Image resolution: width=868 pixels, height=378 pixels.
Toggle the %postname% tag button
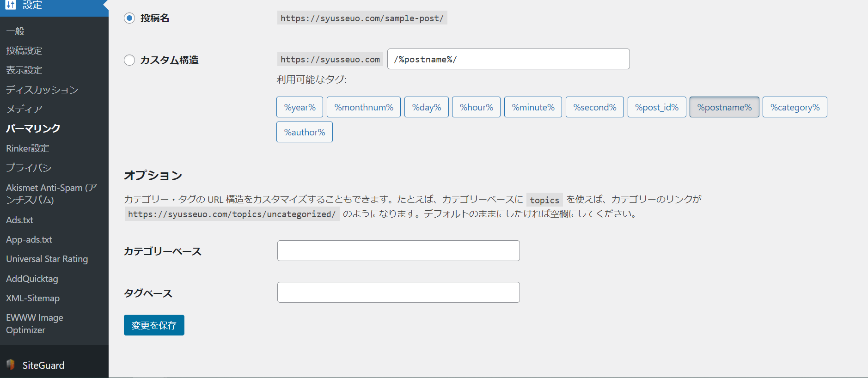724,107
